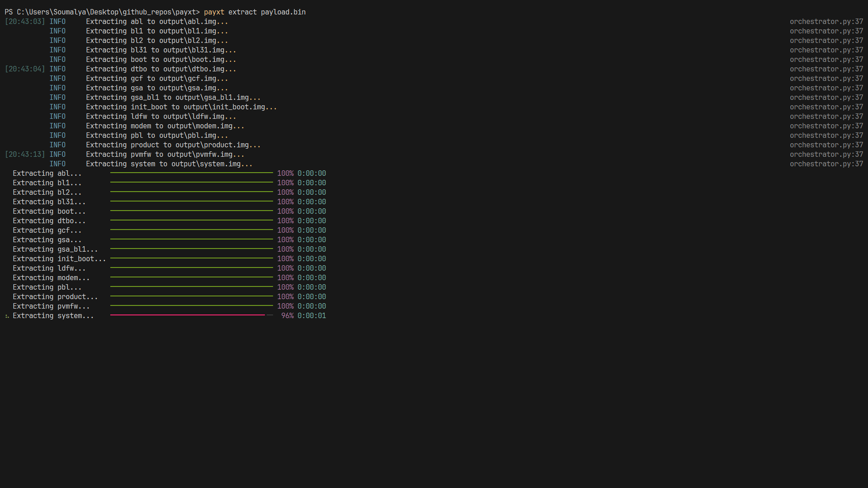Click the 'Extracting bl1...' progress label
Screen dimensions: 868x488
coord(47,183)
